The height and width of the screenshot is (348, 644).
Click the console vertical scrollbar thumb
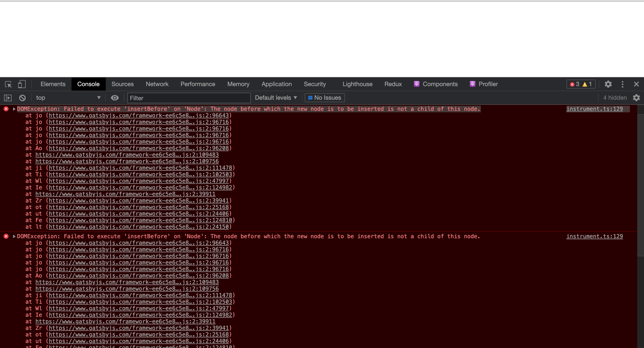click(640, 185)
